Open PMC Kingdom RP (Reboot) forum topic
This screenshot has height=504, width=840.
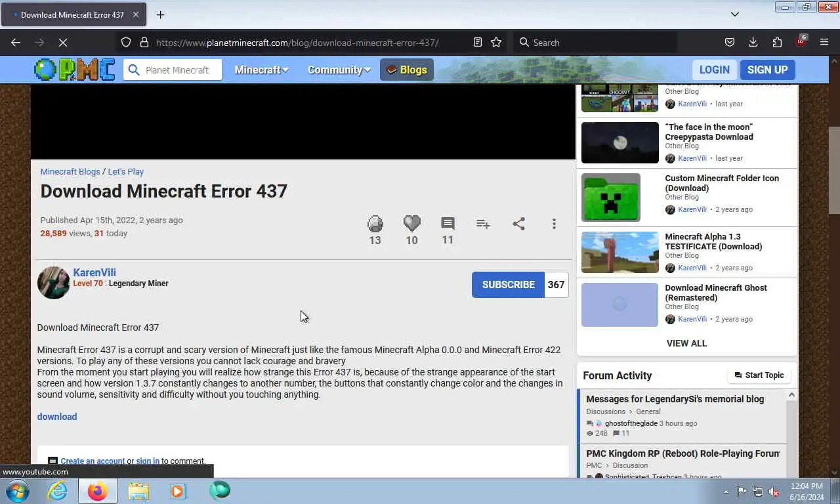682,453
